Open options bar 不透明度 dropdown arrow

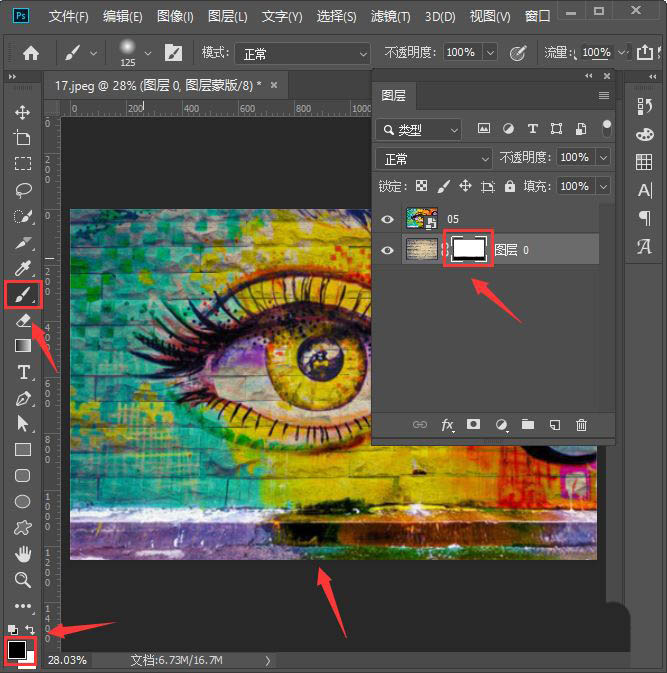[x=490, y=53]
